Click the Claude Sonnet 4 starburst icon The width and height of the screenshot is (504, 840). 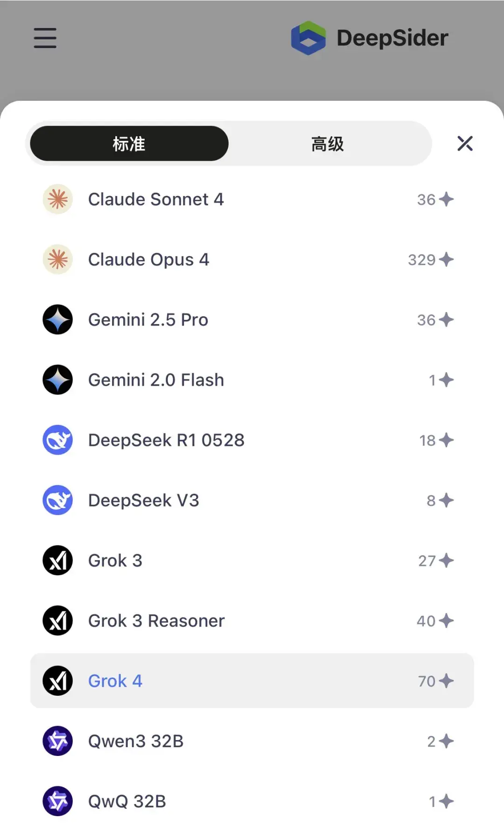[58, 199]
